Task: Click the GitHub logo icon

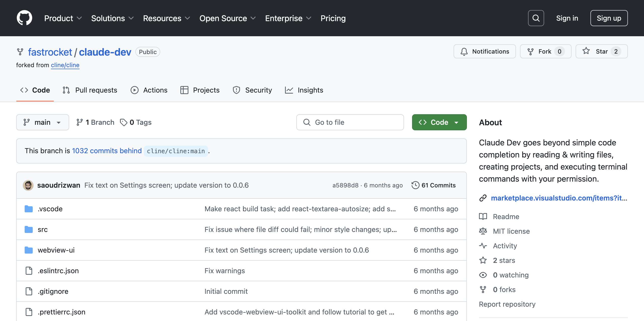Action: click(24, 18)
